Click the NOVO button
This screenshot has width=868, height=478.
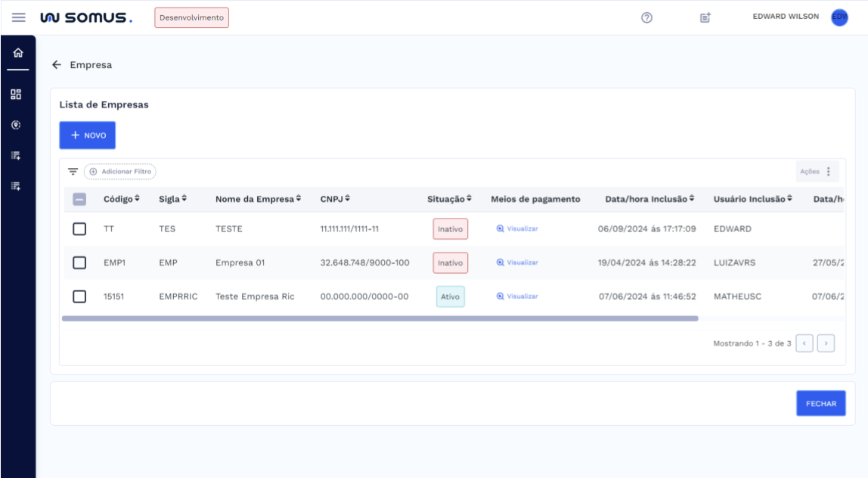88,135
